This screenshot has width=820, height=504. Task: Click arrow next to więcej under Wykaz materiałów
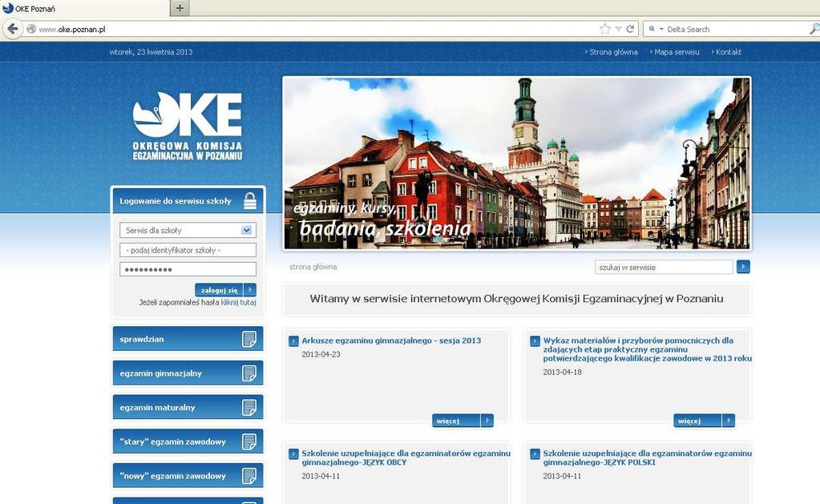click(x=729, y=421)
